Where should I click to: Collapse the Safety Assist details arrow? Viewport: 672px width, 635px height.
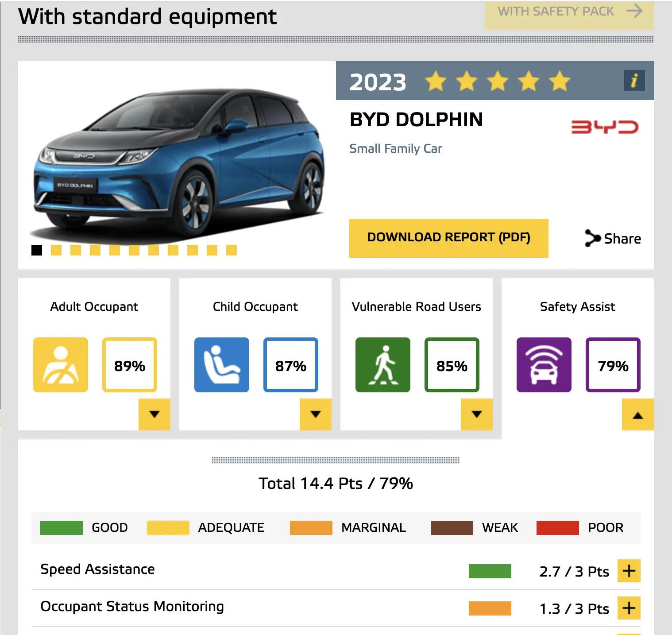click(x=638, y=414)
